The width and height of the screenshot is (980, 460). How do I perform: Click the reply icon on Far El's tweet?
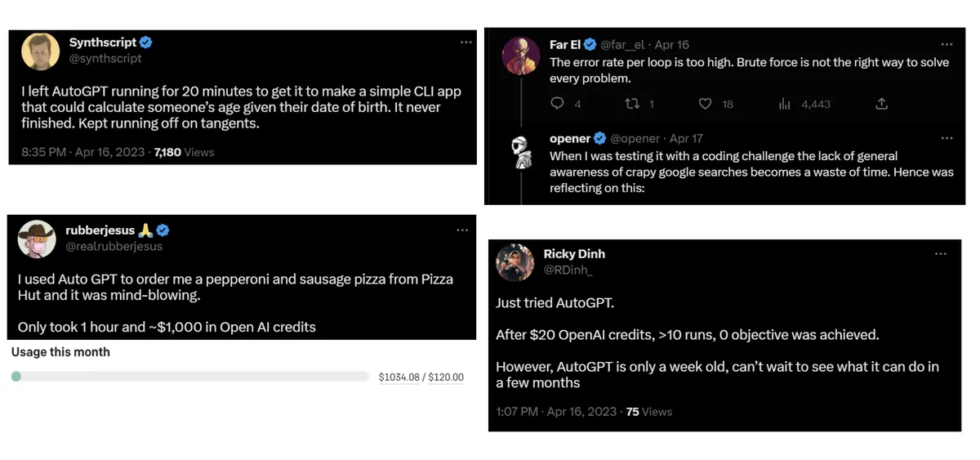tap(558, 104)
